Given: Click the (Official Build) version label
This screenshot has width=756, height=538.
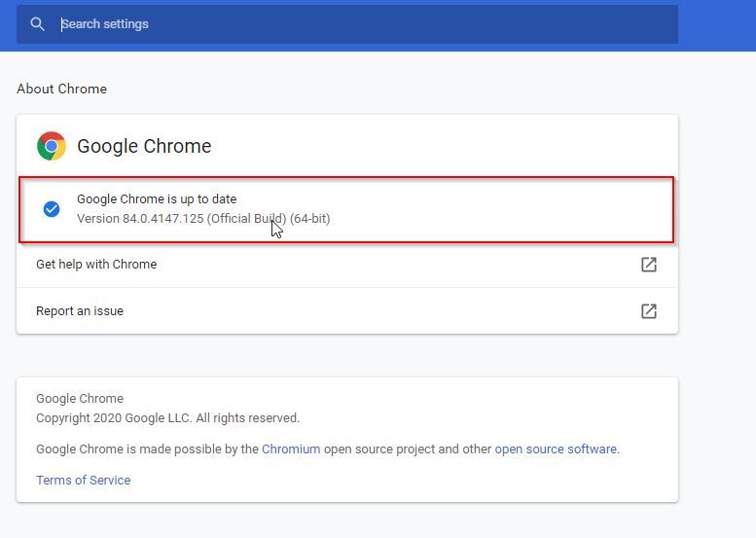Looking at the screenshot, I should tap(246, 218).
